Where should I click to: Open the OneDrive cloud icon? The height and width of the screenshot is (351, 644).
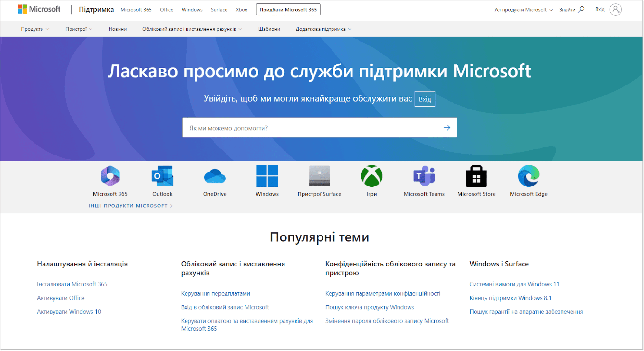(x=215, y=176)
